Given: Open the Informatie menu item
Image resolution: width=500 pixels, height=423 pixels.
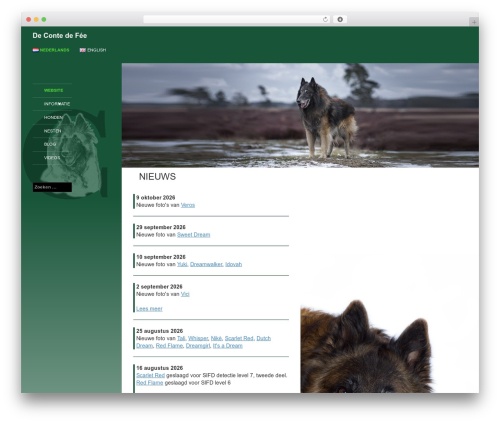Looking at the screenshot, I should click(57, 104).
